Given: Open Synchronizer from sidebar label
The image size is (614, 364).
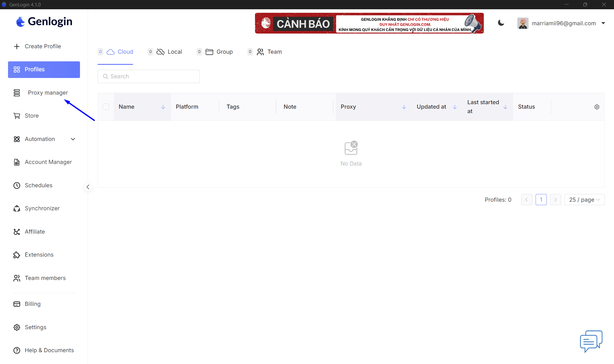Looking at the screenshot, I should coord(42,208).
